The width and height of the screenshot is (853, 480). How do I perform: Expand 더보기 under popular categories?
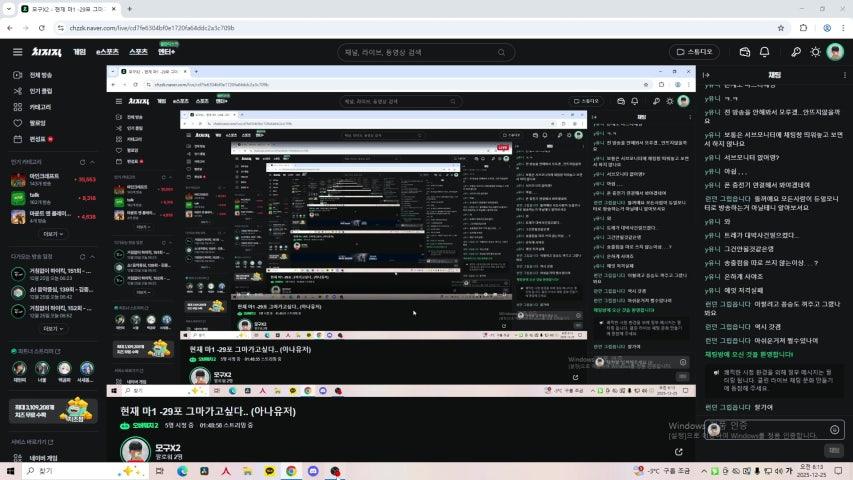click(x=53, y=234)
